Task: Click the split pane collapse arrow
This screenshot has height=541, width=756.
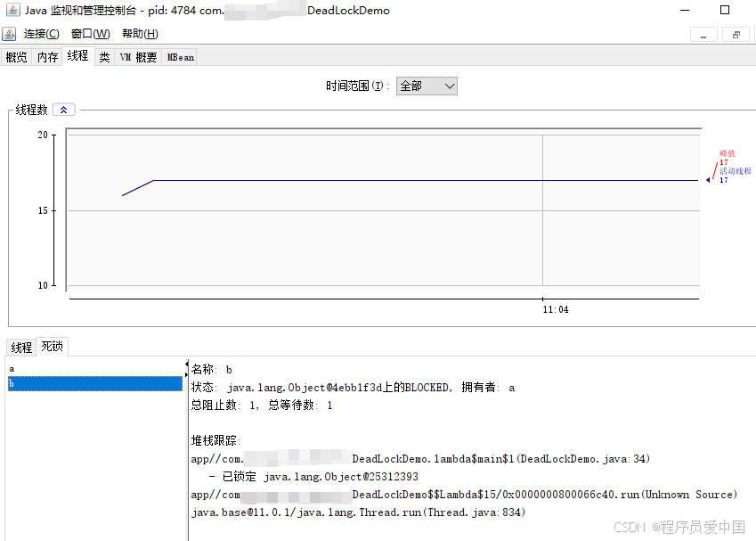Action: (x=187, y=364)
